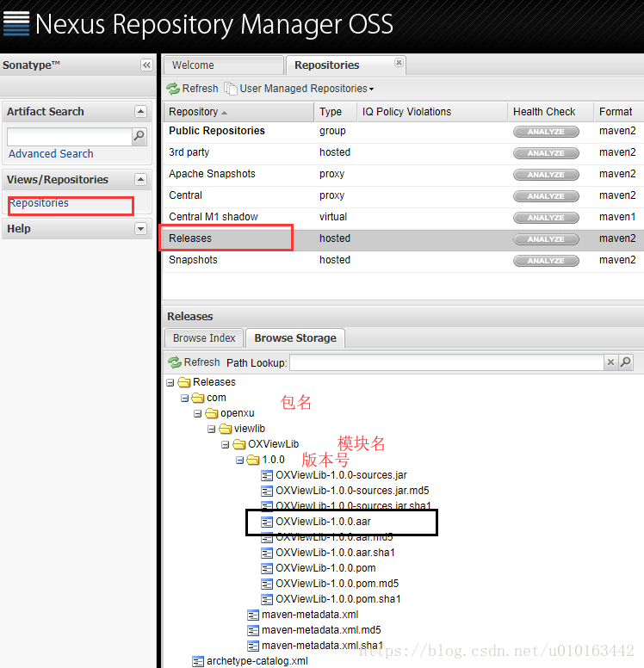Click the Releases root folder icon
This screenshot has width=644, height=668.
coord(184,382)
